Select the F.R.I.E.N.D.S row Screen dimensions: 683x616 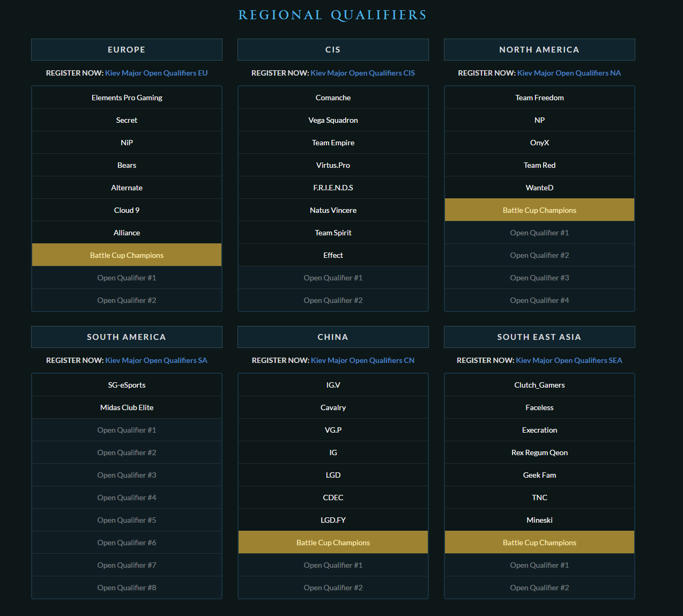click(x=333, y=188)
